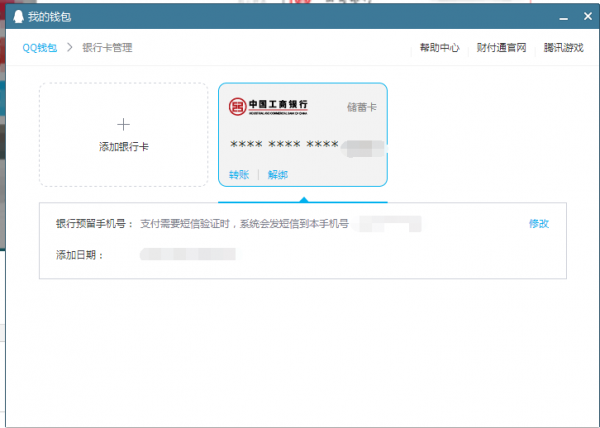
Task: Click the SMS verification description text
Action: tap(244, 224)
